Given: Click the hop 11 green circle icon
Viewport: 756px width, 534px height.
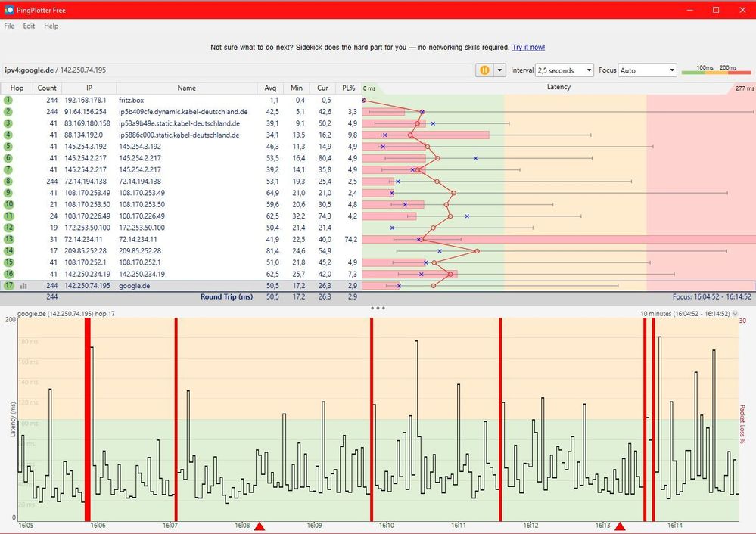Looking at the screenshot, I should pos(8,216).
